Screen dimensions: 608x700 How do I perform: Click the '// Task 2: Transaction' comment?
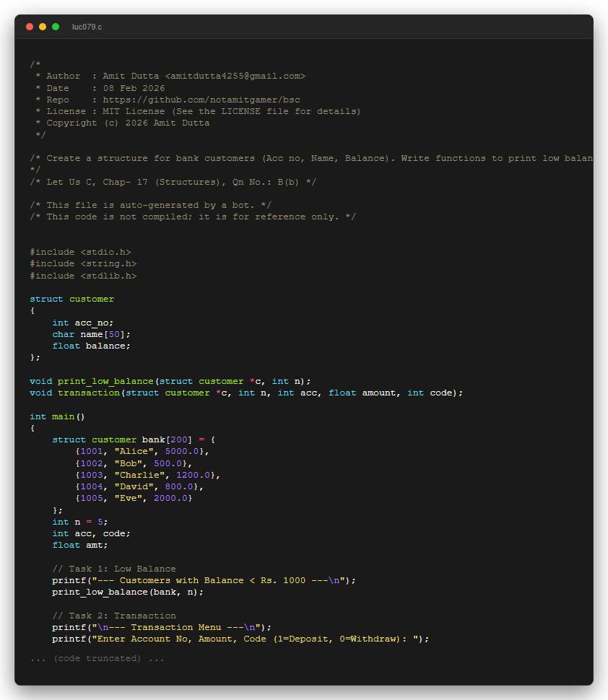pos(114,615)
